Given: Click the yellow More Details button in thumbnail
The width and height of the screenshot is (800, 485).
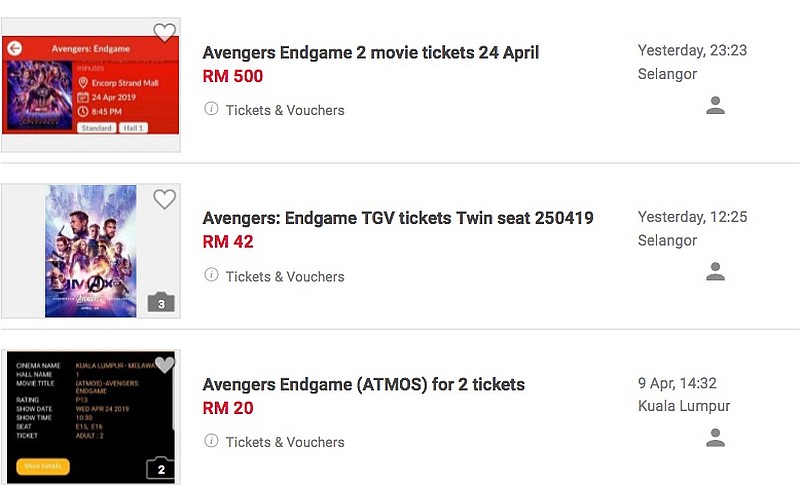Looking at the screenshot, I should [43, 466].
